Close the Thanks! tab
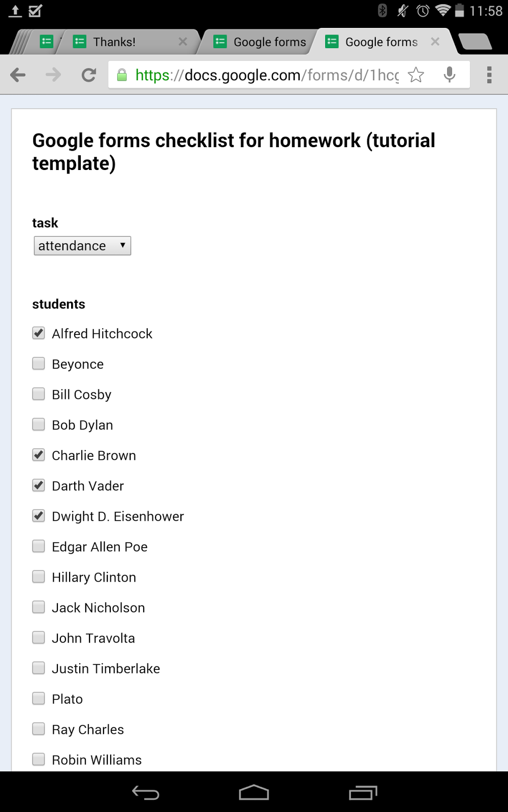Image resolution: width=508 pixels, height=812 pixels. (183, 42)
